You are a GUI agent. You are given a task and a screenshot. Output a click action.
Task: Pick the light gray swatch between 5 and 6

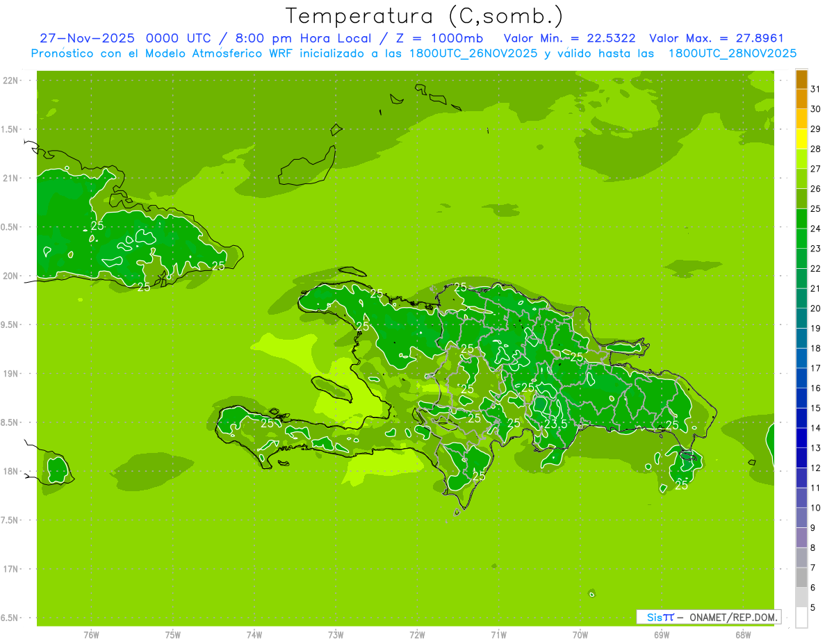801,597
